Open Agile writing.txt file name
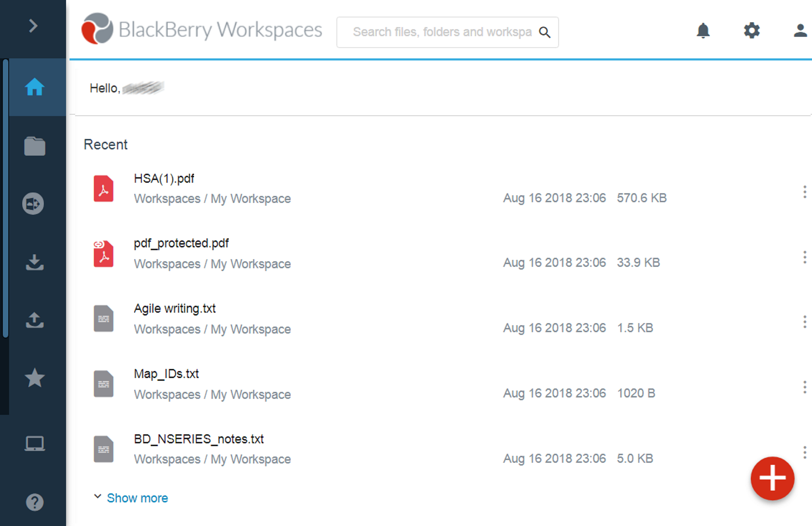The width and height of the screenshot is (812, 526). click(x=174, y=308)
